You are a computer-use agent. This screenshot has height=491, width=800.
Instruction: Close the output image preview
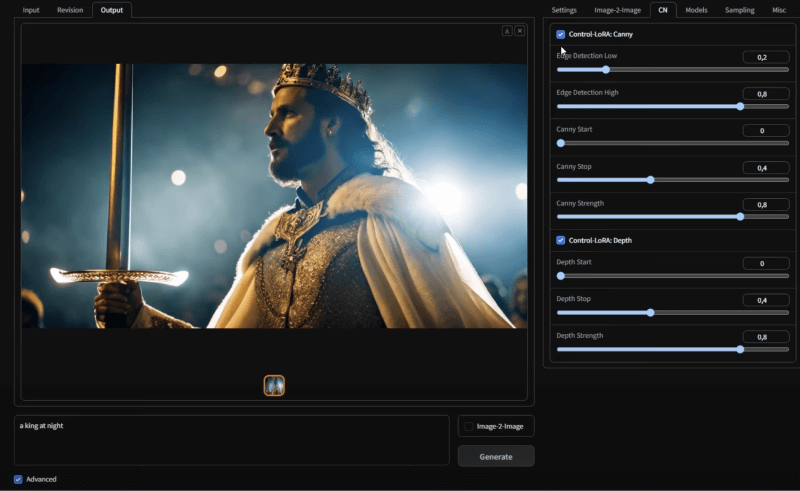[519, 31]
